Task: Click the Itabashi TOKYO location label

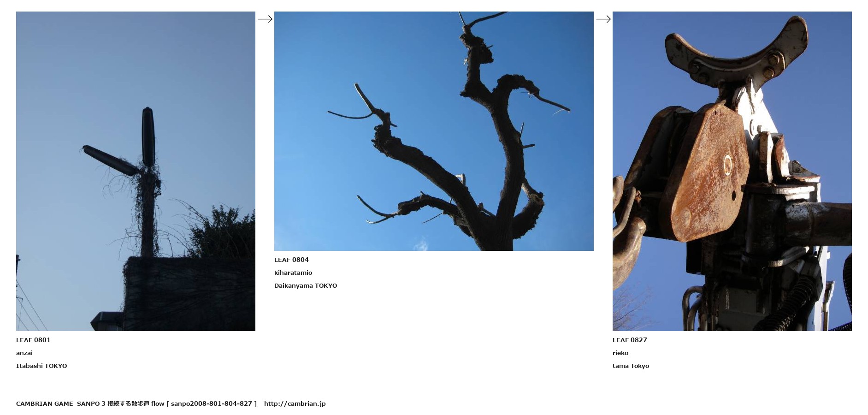Action: [x=41, y=366]
